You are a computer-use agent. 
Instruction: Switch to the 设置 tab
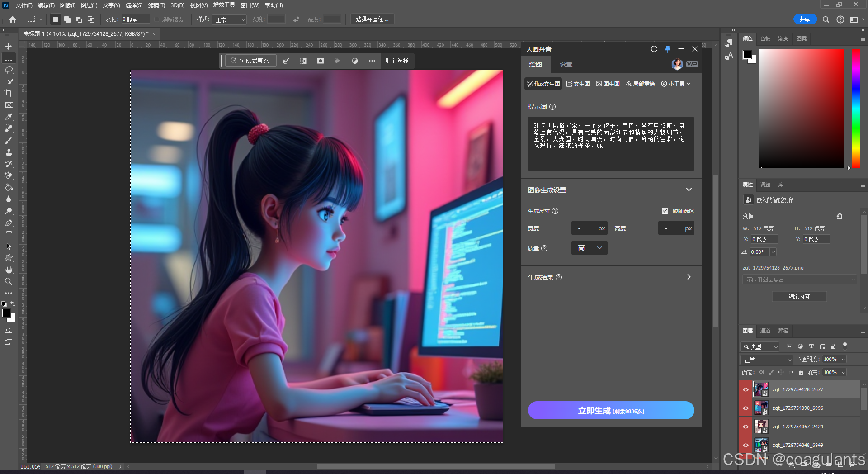coord(566,64)
